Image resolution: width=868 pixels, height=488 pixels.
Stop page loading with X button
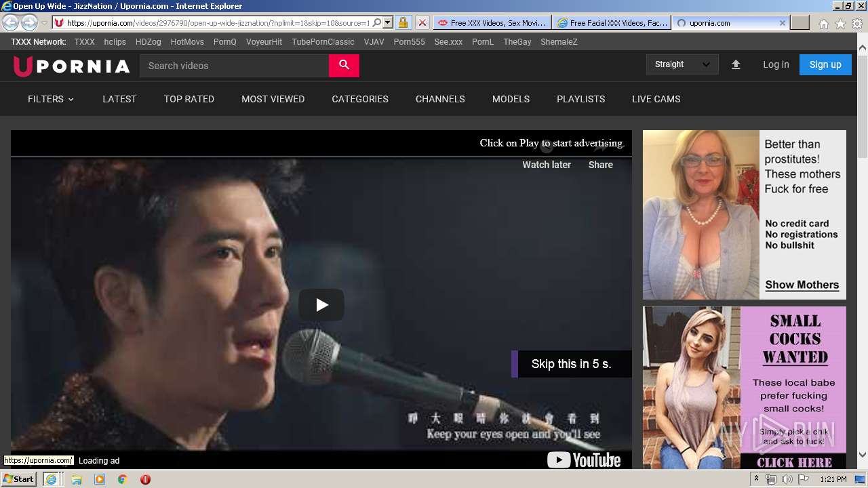pos(422,22)
